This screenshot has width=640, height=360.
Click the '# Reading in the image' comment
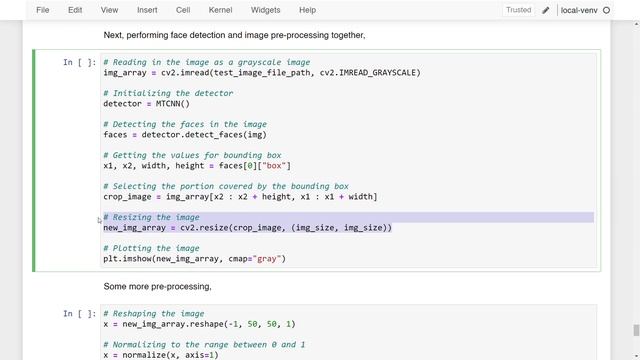pyautogui.click(x=207, y=62)
